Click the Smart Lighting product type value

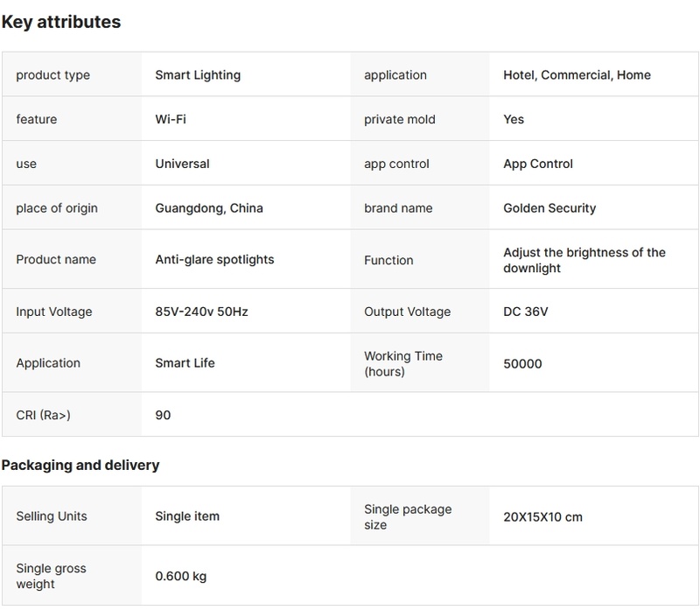(198, 75)
